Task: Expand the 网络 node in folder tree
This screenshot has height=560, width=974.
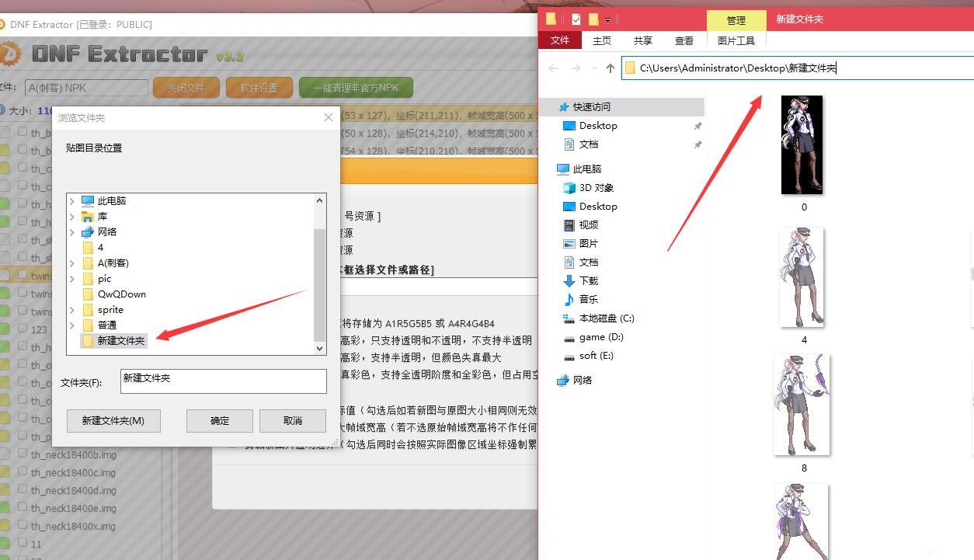Action: click(x=72, y=232)
